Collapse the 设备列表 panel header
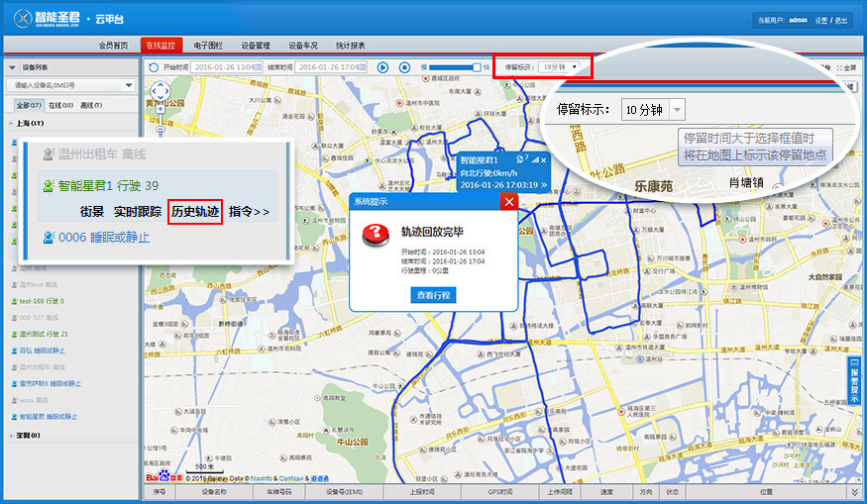Screen dimensions: 867x504 pos(12,67)
